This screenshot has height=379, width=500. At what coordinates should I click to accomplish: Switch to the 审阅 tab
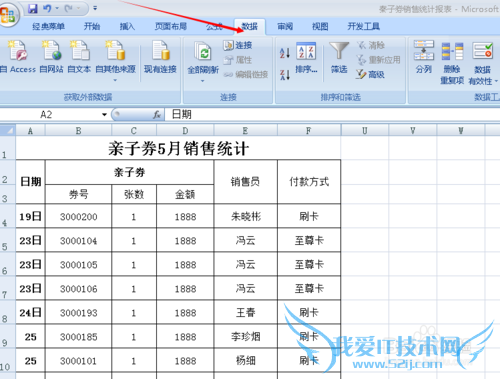tap(285, 26)
